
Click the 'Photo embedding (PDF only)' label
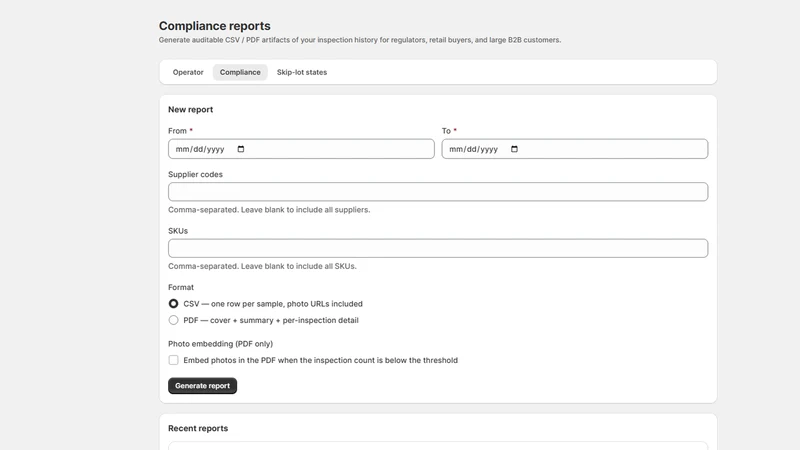[220, 344]
